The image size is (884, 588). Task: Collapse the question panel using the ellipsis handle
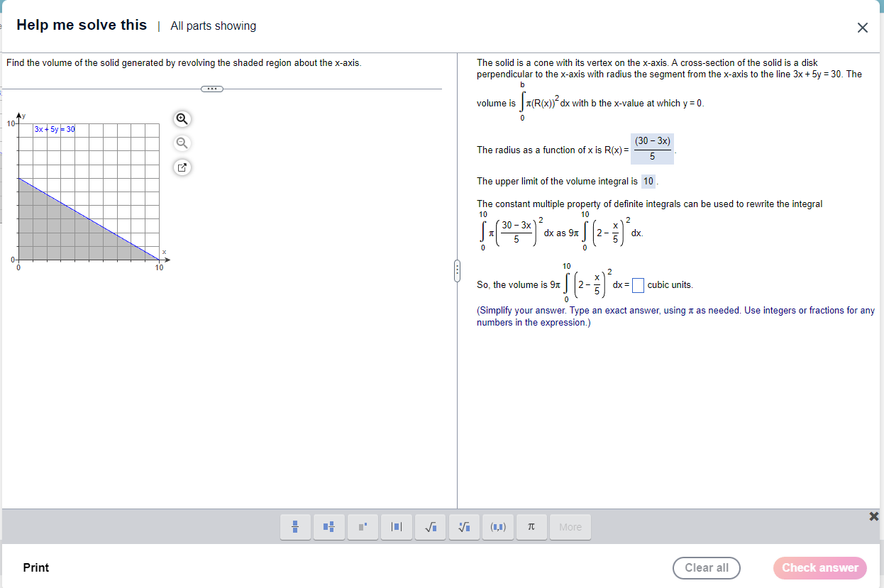[x=211, y=88]
